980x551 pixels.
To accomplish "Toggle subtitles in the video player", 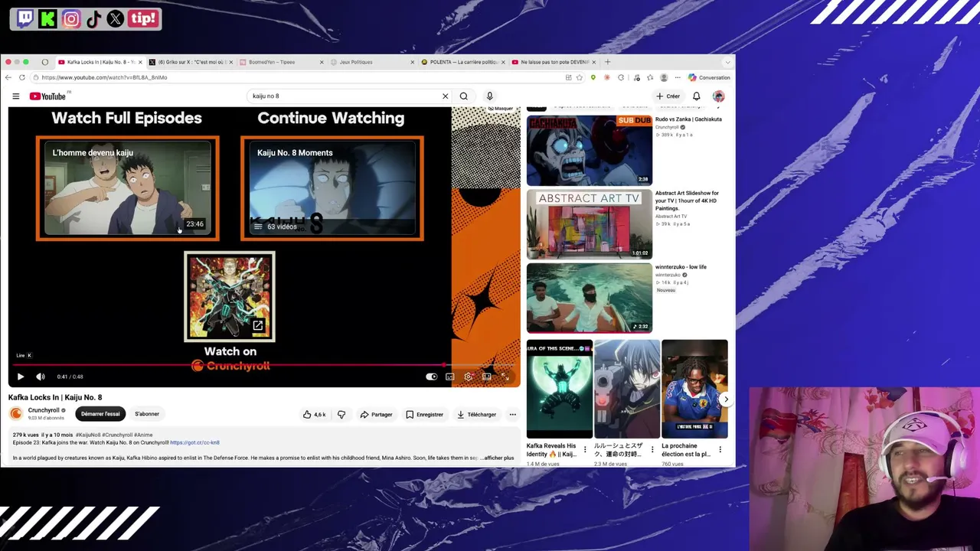I will [x=450, y=377].
